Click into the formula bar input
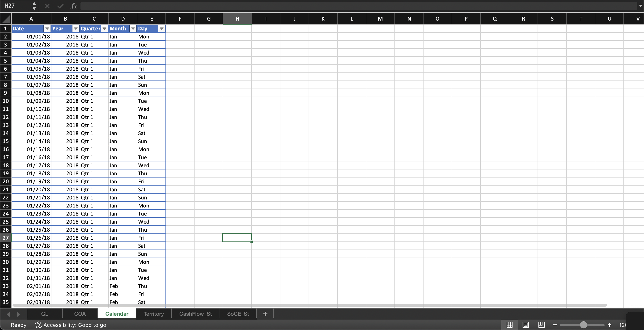The width and height of the screenshot is (644, 330). coord(358,6)
